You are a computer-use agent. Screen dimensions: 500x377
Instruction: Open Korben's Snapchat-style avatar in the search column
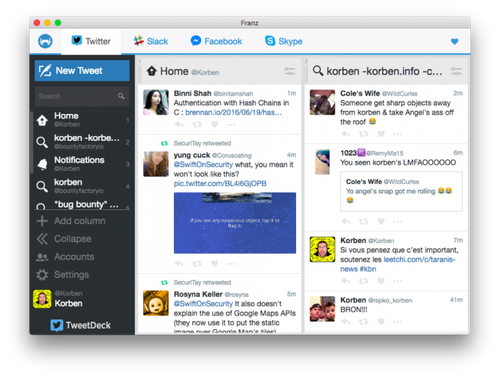pyautogui.click(x=322, y=249)
